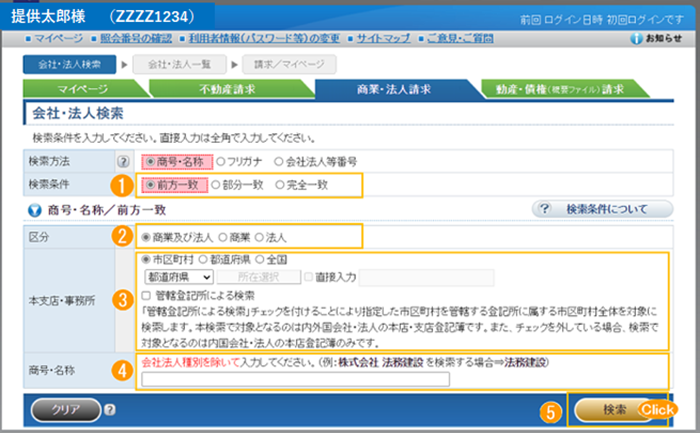Select 商業及び法人 category radio
The image size is (700, 433).
pyautogui.click(x=146, y=237)
